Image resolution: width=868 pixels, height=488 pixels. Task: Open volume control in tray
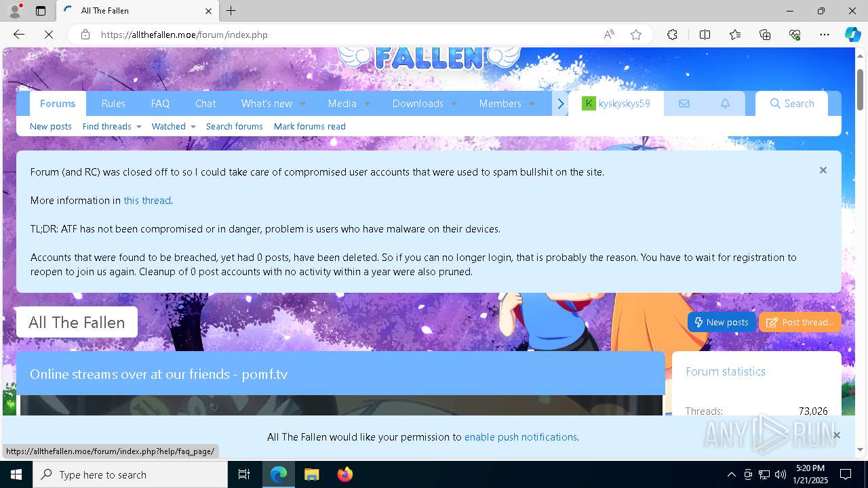[x=781, y=474]
